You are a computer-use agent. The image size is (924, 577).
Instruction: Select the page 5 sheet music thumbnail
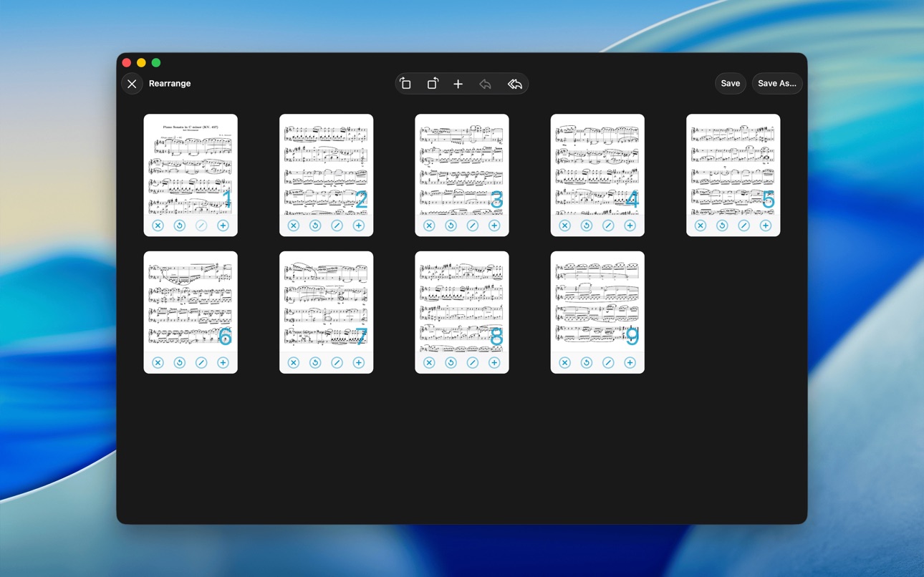pos(733,165)
